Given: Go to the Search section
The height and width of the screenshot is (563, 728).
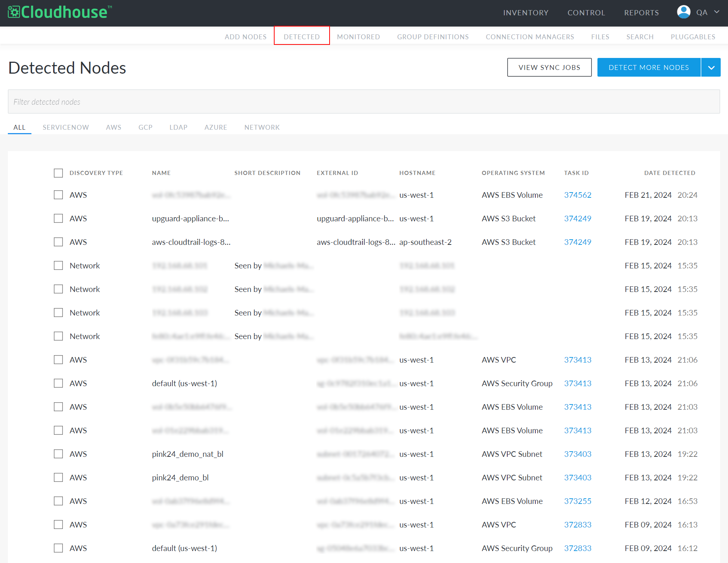Looking at the screenshot, I should 640,37.
